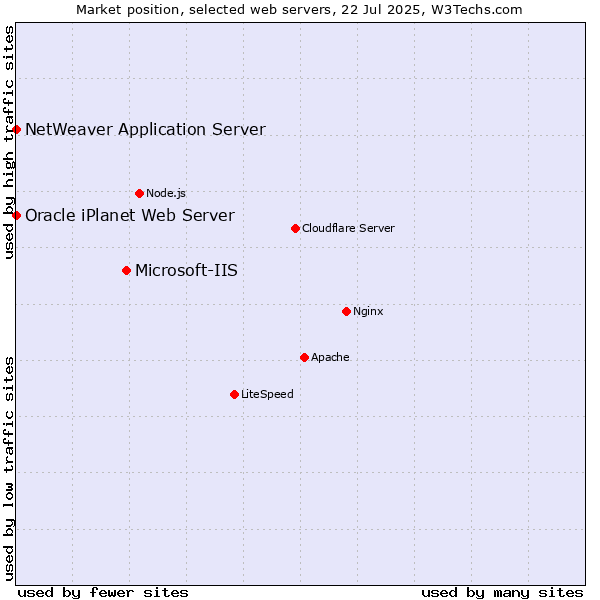Select the 'Oracle iPlanet Web Server' label
This screenshot has width=600, height=600.
[130, 215]
